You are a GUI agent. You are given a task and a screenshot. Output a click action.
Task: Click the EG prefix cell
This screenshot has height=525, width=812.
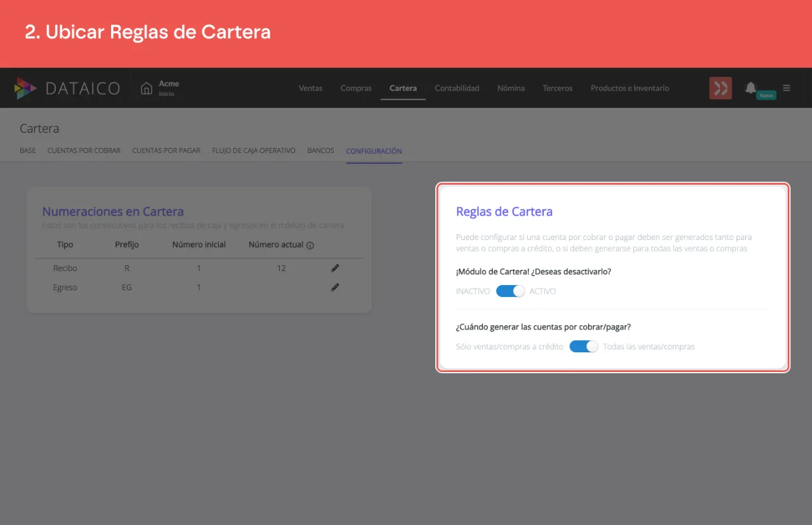pyautogui.click(x=127, y=287)
